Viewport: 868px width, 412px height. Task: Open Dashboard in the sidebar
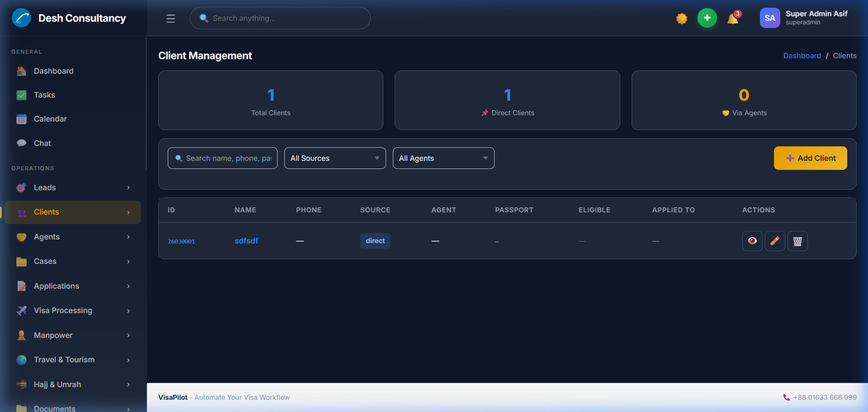pyautogui.click(x=73, y=71)
